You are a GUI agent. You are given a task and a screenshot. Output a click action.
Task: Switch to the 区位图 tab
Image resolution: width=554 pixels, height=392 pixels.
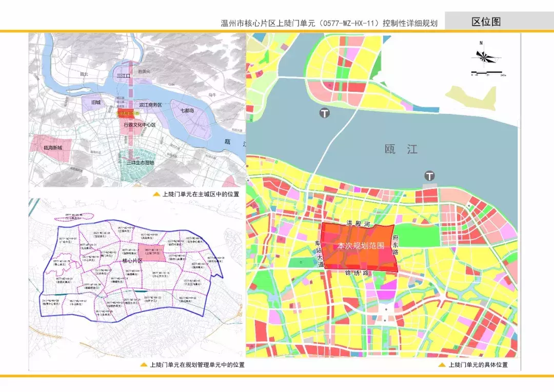click(x=486, y=22)
